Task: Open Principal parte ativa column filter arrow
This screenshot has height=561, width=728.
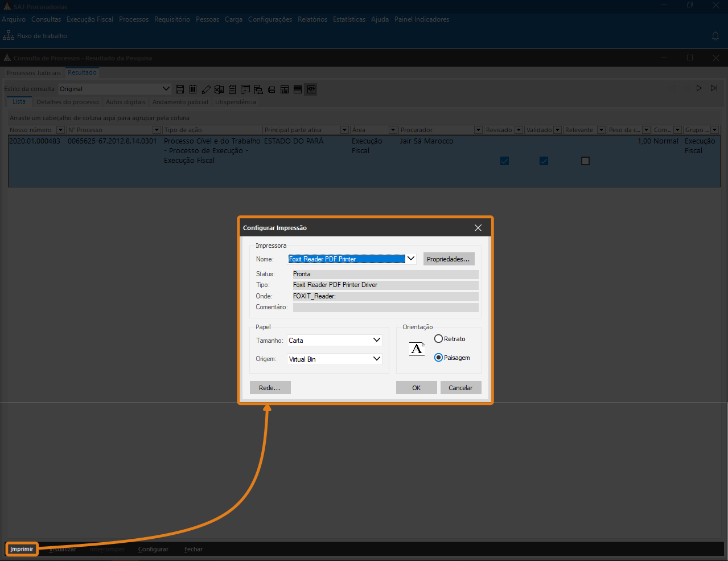Action: point(344,130)
